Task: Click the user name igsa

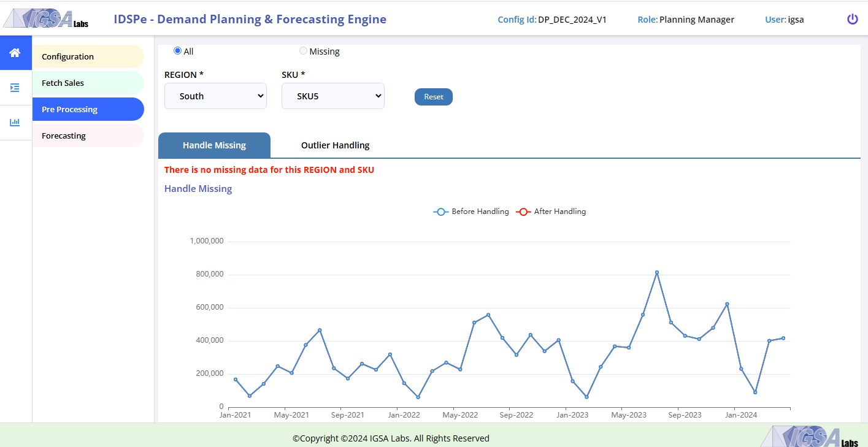Action: 796,20
